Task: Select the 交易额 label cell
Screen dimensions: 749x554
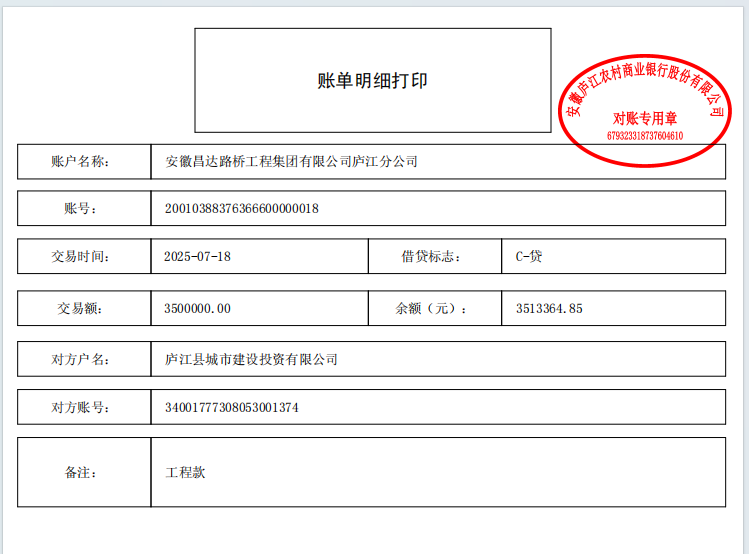Action: point(85,308)
